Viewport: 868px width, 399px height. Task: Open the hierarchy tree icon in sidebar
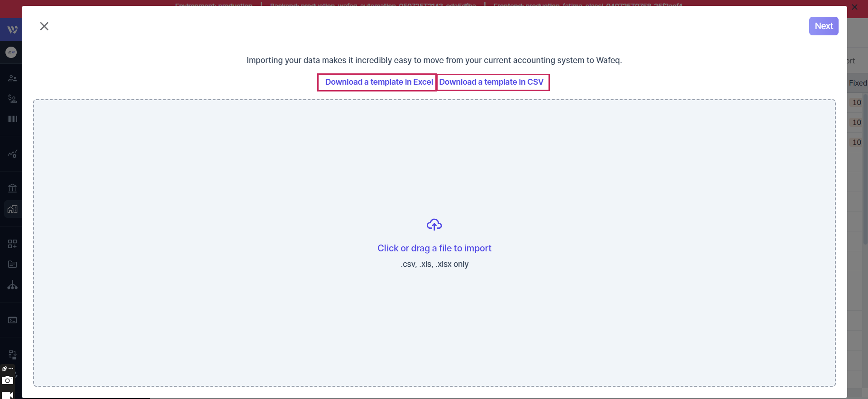[x=12, y=285]
